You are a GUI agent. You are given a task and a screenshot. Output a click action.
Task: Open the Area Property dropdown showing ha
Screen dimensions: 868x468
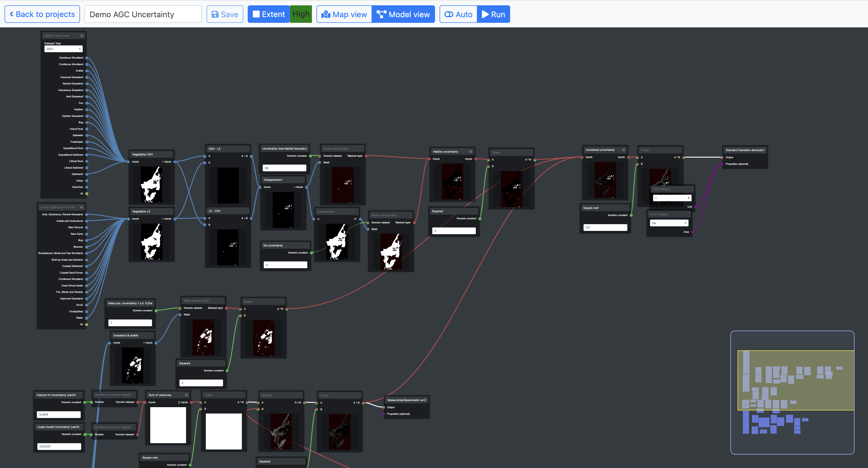click(669, 223)
